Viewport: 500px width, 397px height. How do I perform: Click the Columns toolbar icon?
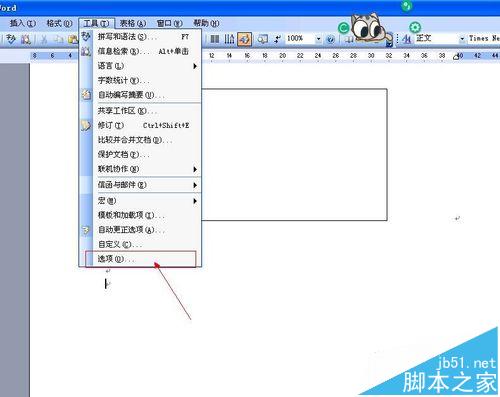(x=215, y=39)
